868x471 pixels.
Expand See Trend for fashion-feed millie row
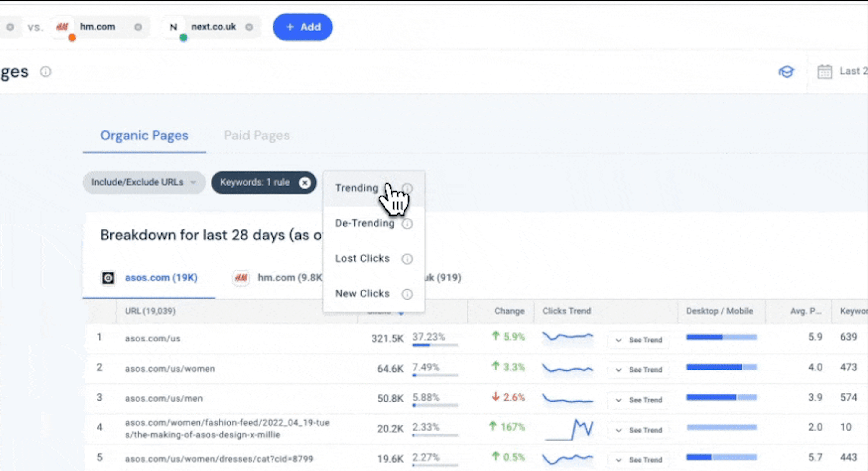click(x=639, y=430)
